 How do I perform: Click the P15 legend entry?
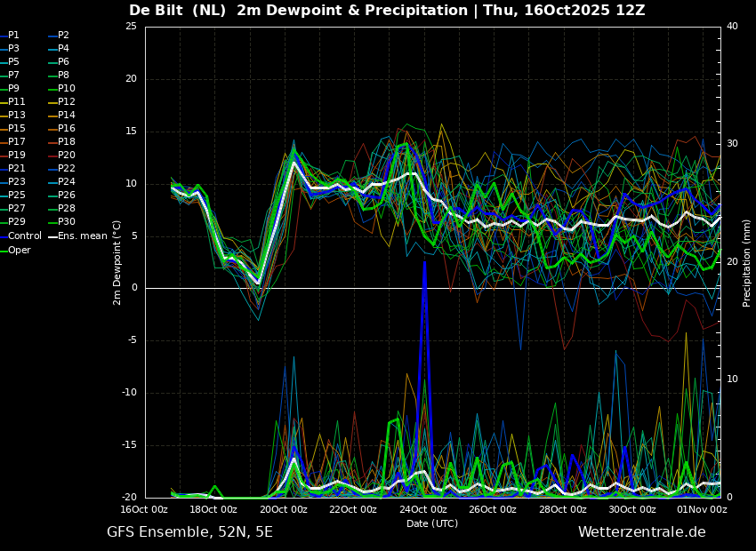coord(12,129)
